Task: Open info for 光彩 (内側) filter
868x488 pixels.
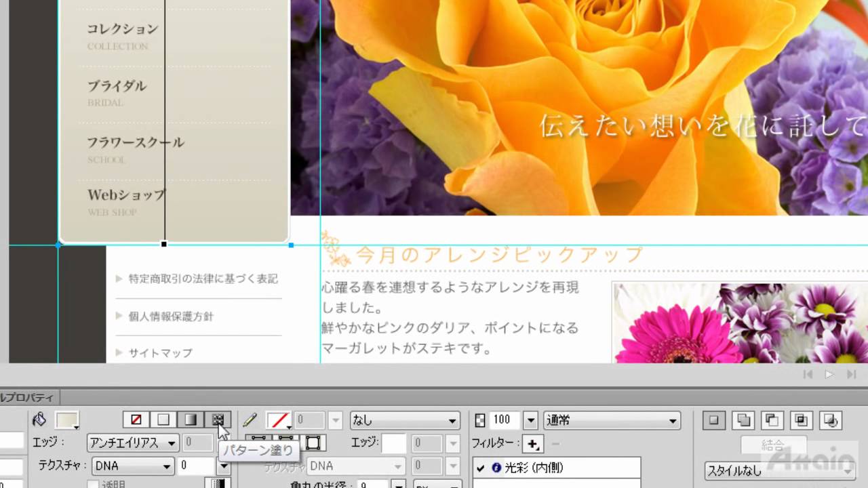Action: tap(496, 468)
